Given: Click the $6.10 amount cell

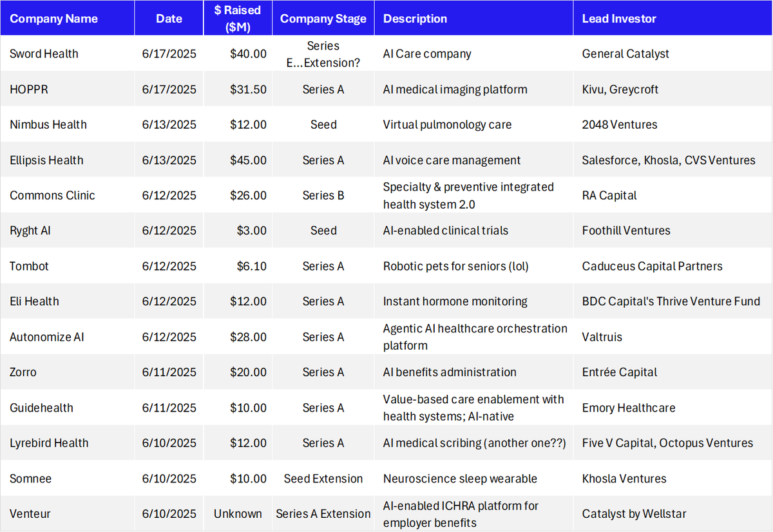Looking at the screenshot, I should (x=238, y=266).
